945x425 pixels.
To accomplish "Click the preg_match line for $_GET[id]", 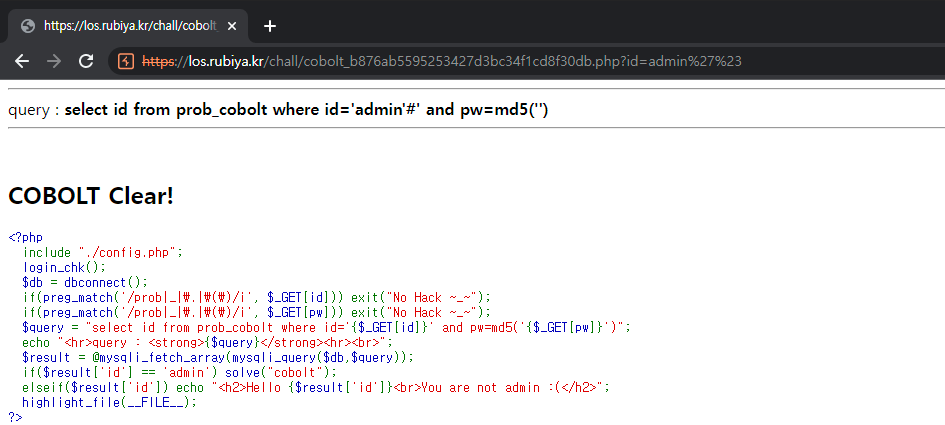I will point(257,297).
